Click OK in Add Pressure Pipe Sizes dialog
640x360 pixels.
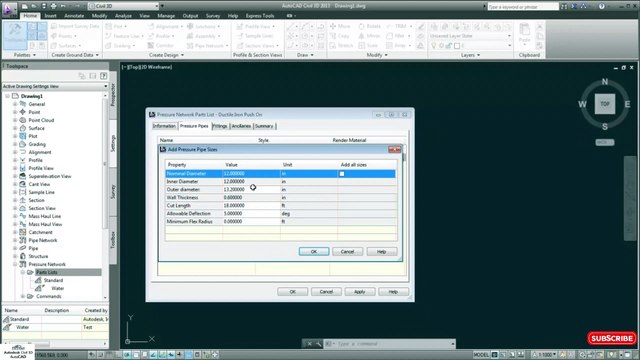pyautogui.click(x=313, y=251)
